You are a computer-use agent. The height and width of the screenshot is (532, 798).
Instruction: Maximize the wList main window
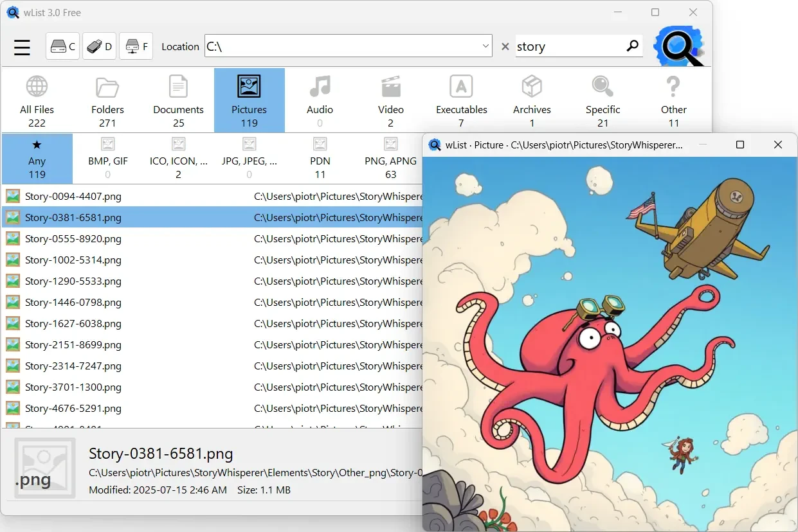tap(655, 12)
